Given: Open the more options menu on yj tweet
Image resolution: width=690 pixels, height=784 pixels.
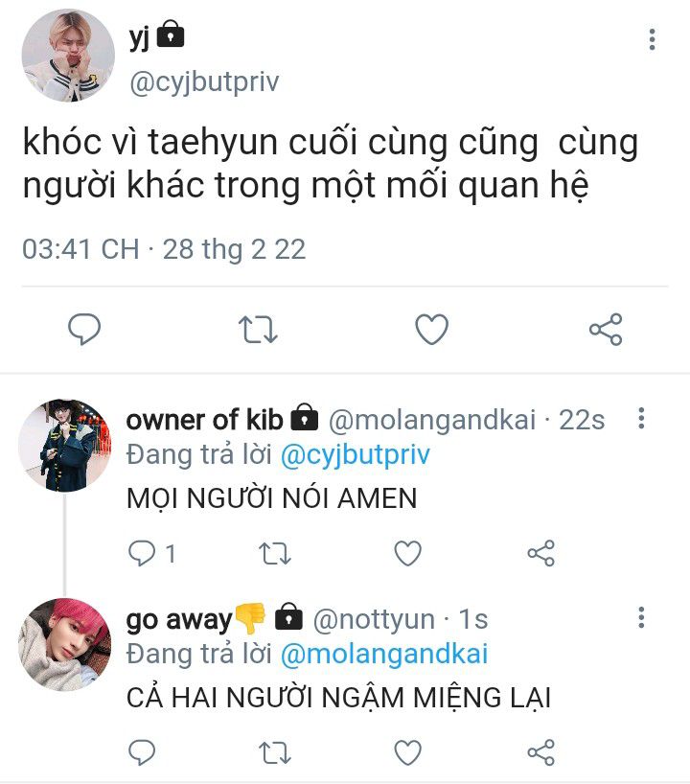Looking at the screenshot, I should point(652,39).
